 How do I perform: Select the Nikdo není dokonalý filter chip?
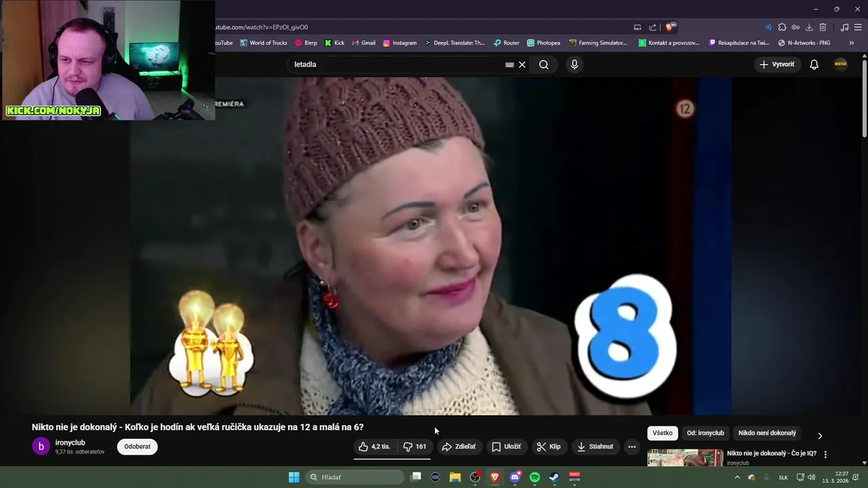(767, 433)
